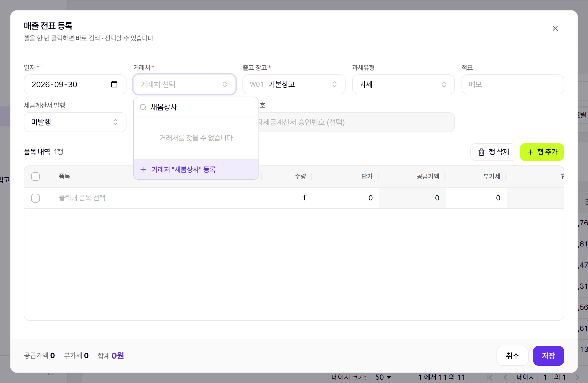Click the 수량 column header
Image resolution: width=588 pixels, height=383 pixels.
(x=300, y=177)
